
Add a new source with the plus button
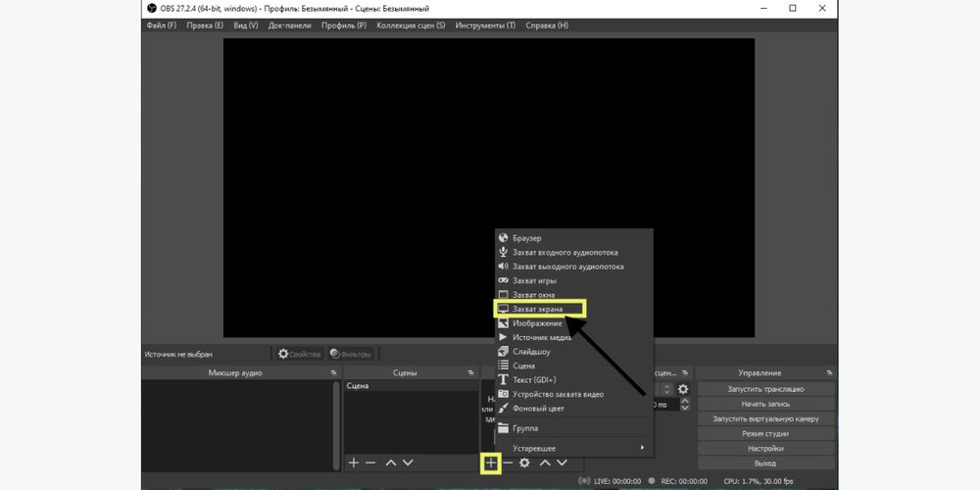491,464
